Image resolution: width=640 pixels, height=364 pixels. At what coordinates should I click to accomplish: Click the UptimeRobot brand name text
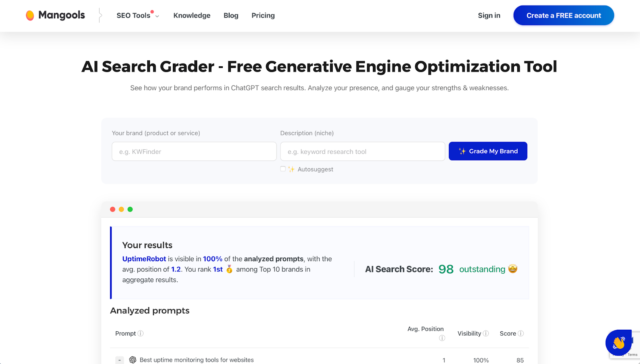(x=144, y=259)
